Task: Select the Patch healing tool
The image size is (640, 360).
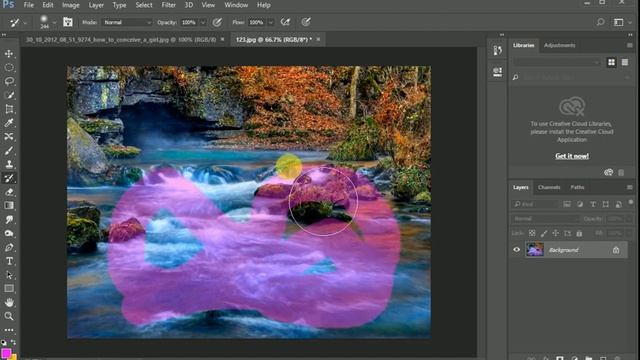Action: tap(9, 136)
